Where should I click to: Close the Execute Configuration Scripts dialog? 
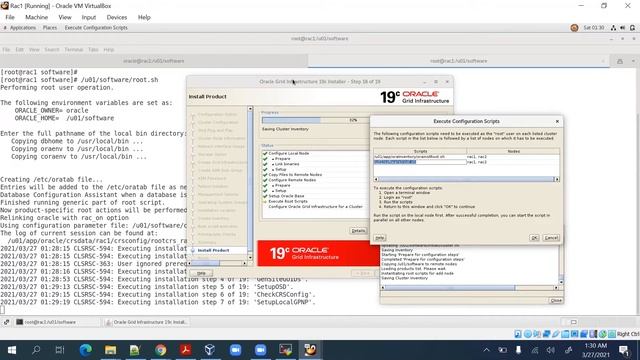[x=557, y=121]
